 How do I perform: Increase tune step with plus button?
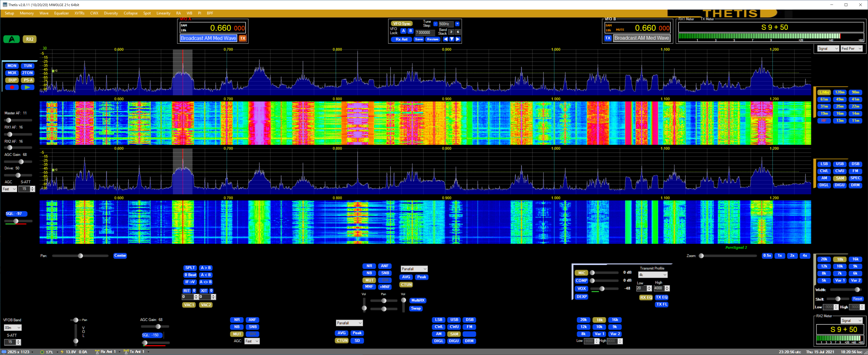point(457,24)
